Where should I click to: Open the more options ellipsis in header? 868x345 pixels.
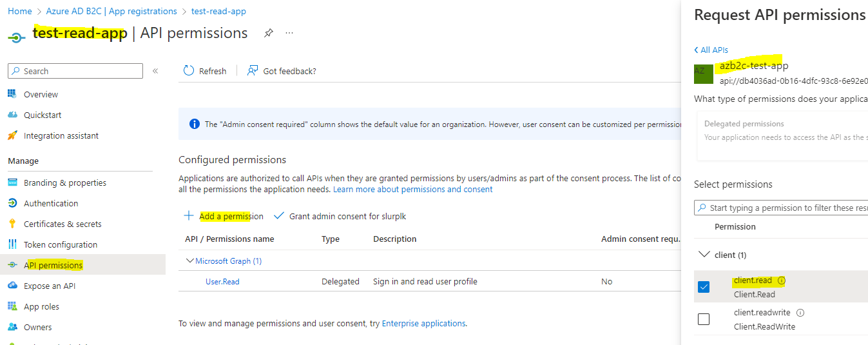(x=289, y=33)
